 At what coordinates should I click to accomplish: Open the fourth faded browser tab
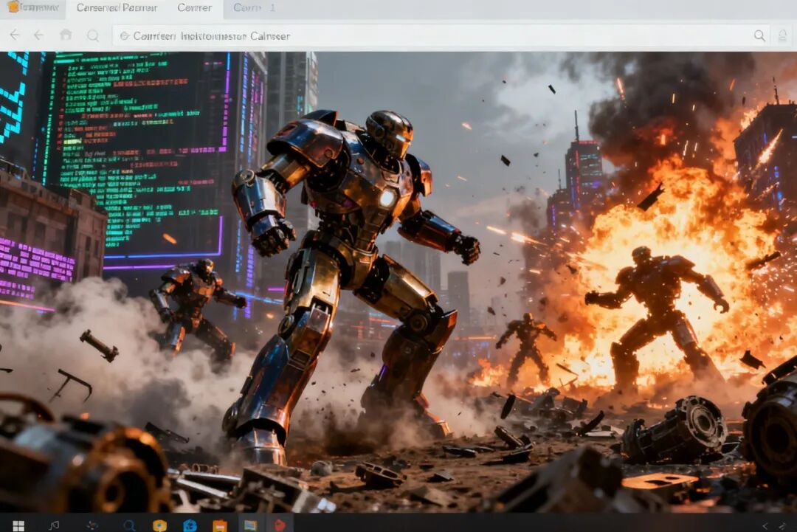coord(254,8)
